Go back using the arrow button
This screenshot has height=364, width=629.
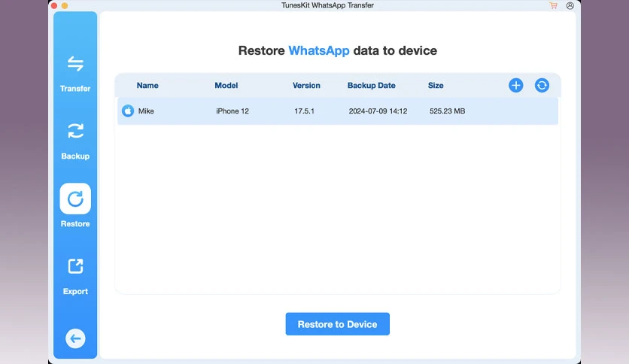pyautogui.click(x=75, y=338)
